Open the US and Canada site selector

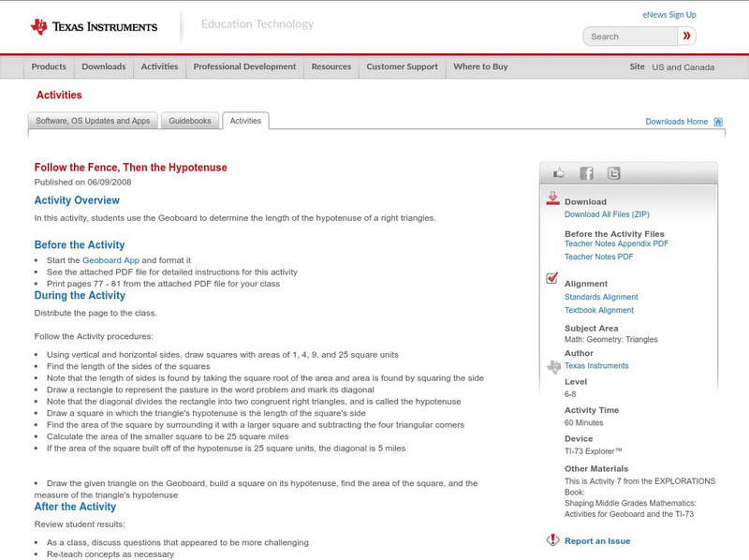[683, 67]
